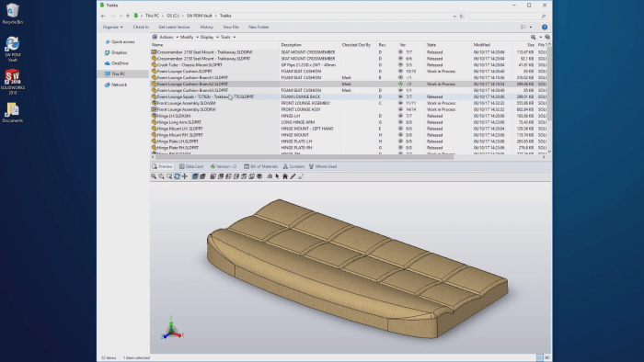Activate the Rotate view tool in preview
Image resolution: width=644 pixels, height=362 pixels.
coord(177,176)
